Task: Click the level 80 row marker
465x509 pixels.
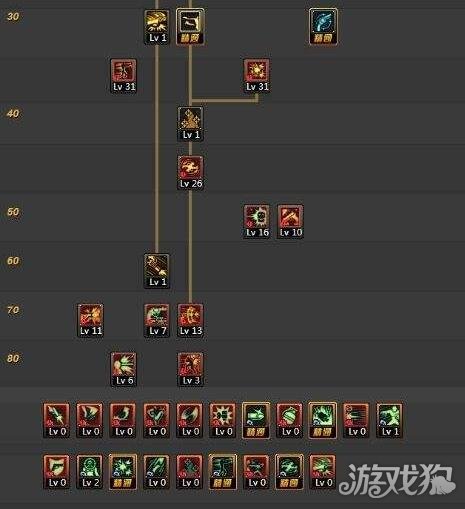Action: pyautogui.click(x=13, y=359)
